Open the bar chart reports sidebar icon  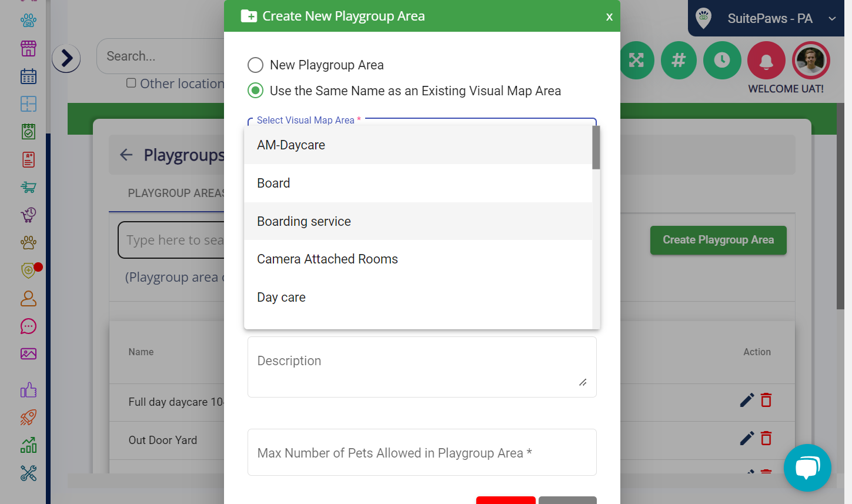[x=28, y=445]
